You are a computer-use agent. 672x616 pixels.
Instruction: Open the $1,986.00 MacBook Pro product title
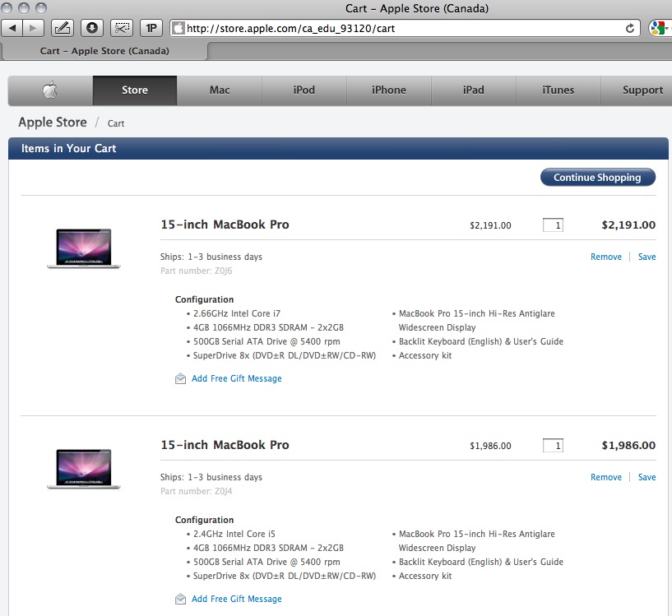tap(225, 445)
